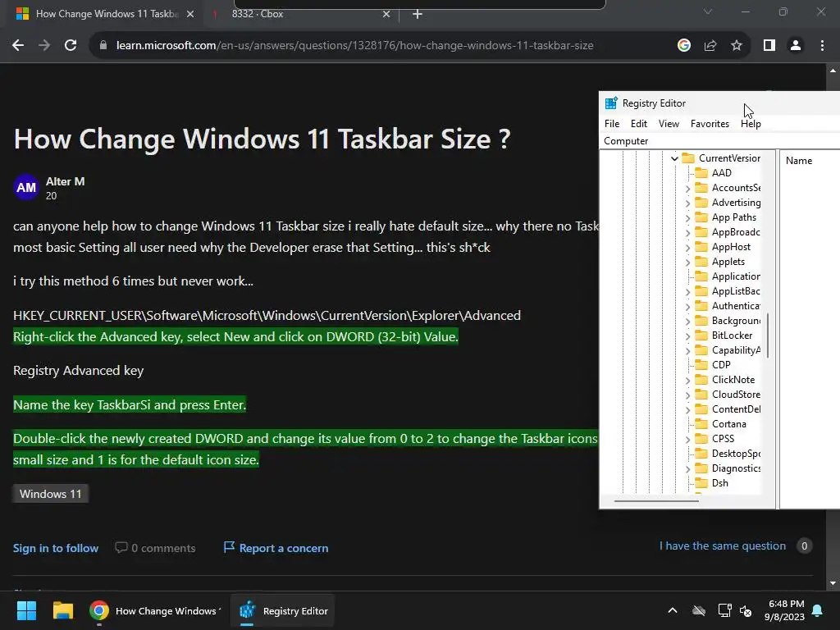
Task: Share this page via share icon
Action: (710, 46)
